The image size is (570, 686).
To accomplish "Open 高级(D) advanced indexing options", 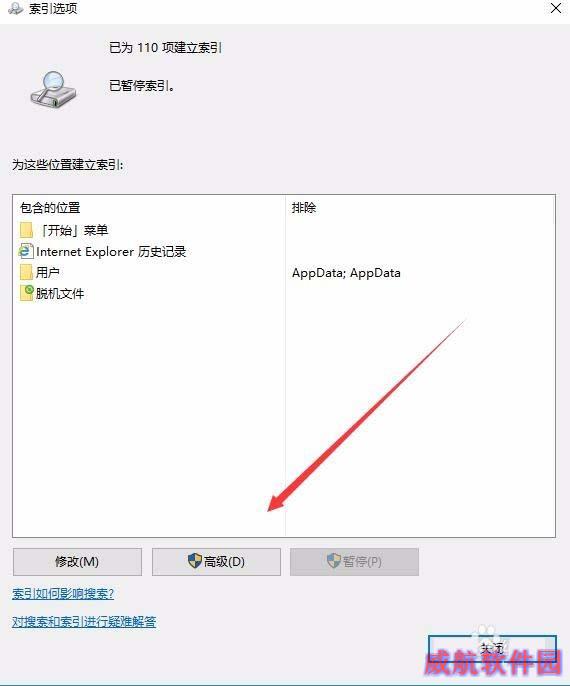I will click(216, 562).
